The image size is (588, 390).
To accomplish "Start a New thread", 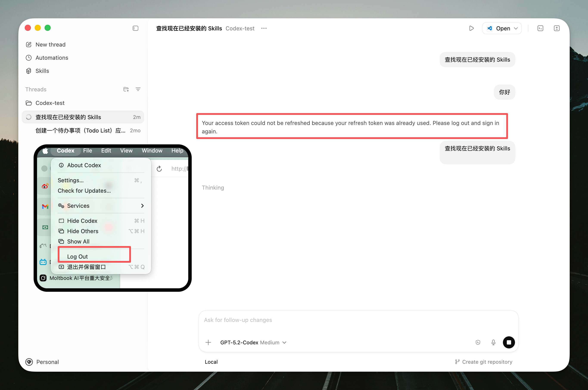I will point(50,45).
